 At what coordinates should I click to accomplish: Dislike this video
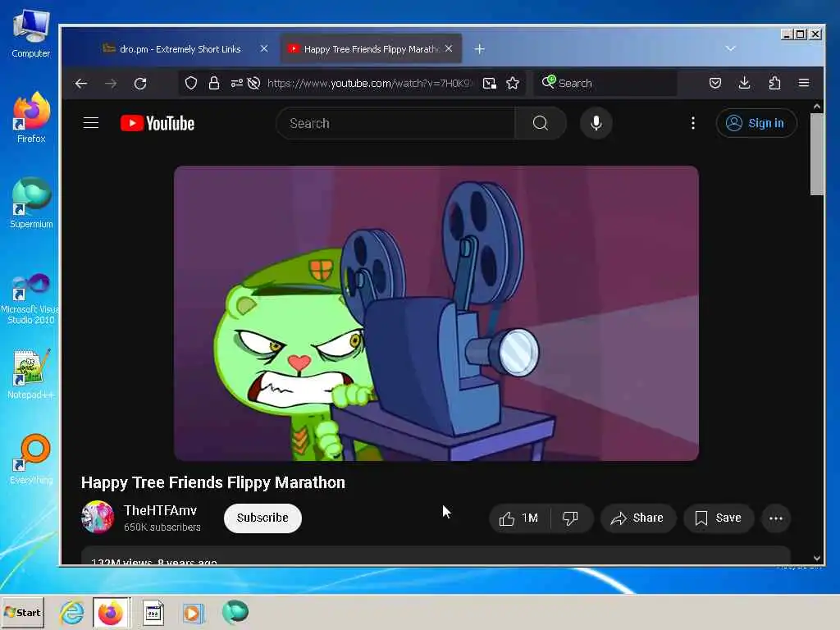tap(571, 518)
